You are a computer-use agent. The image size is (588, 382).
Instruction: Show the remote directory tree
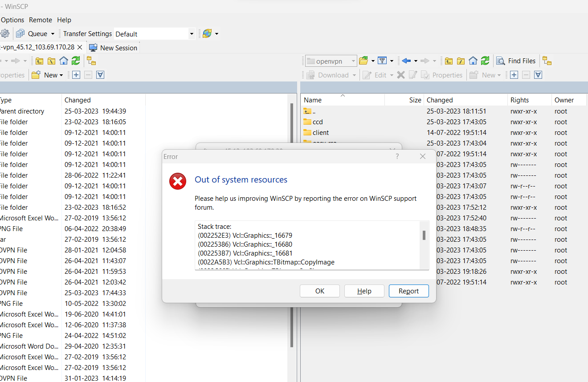click(x=547, y=61)
